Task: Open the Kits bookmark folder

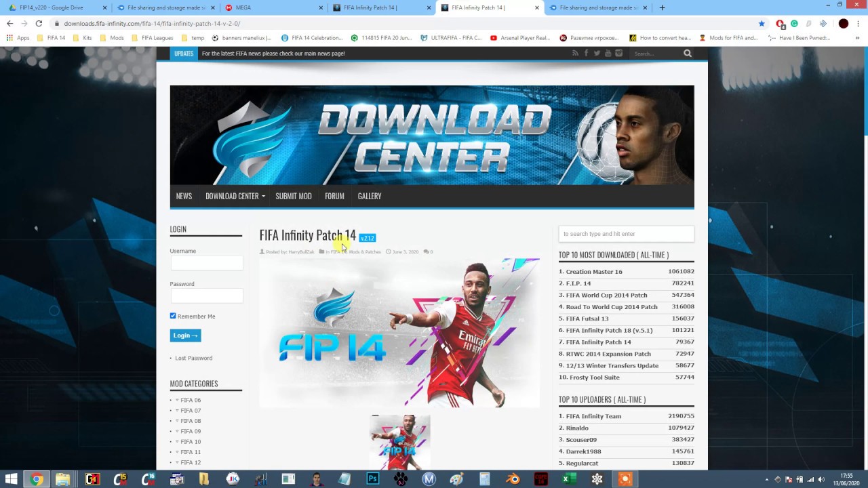Action: (x=82, y=38)
